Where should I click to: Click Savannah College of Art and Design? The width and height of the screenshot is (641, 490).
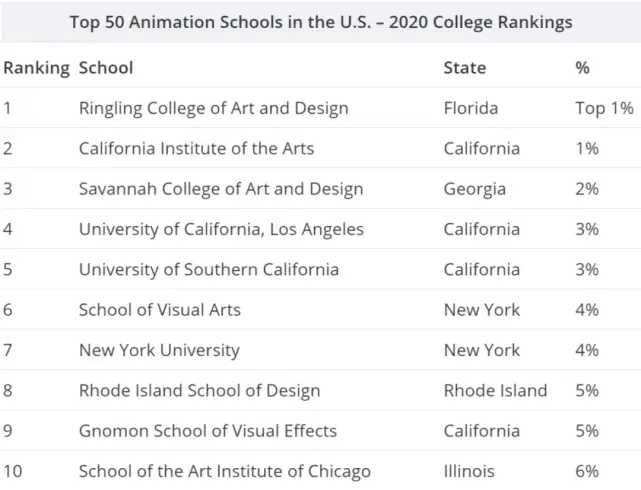(221, 189)
